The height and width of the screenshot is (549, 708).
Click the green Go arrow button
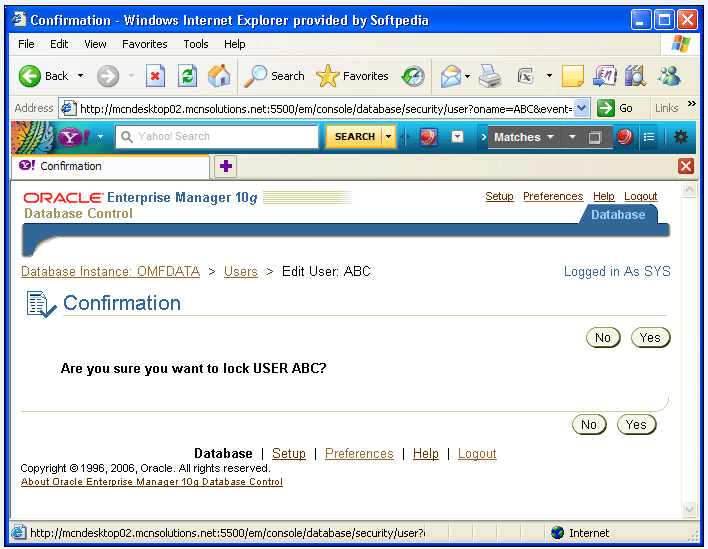pos(606,108)
